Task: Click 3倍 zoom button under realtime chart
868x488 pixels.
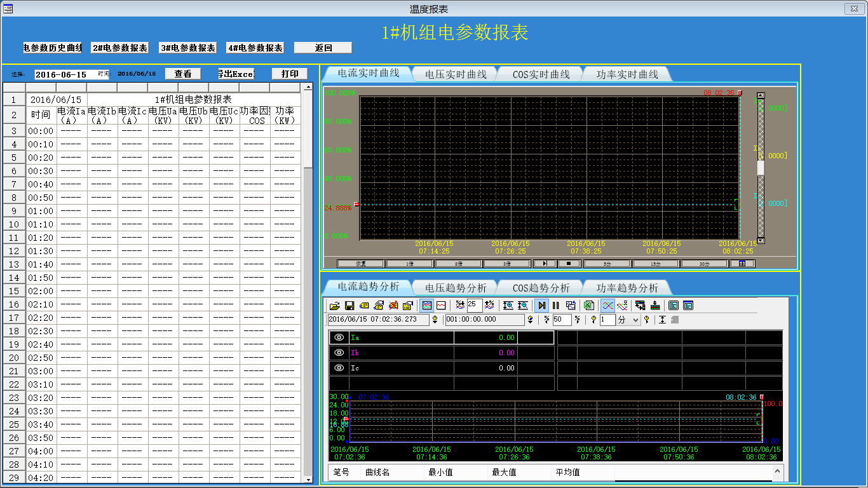Action: tap(507, 263)
